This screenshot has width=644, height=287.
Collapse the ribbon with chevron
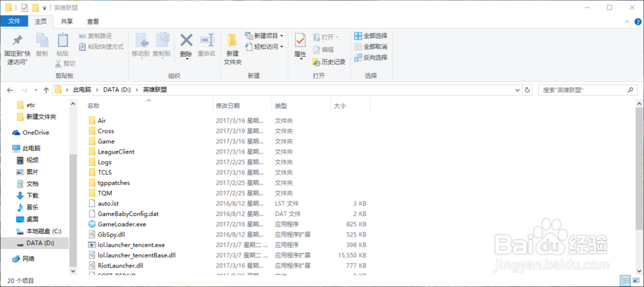(x=627, y=21)
